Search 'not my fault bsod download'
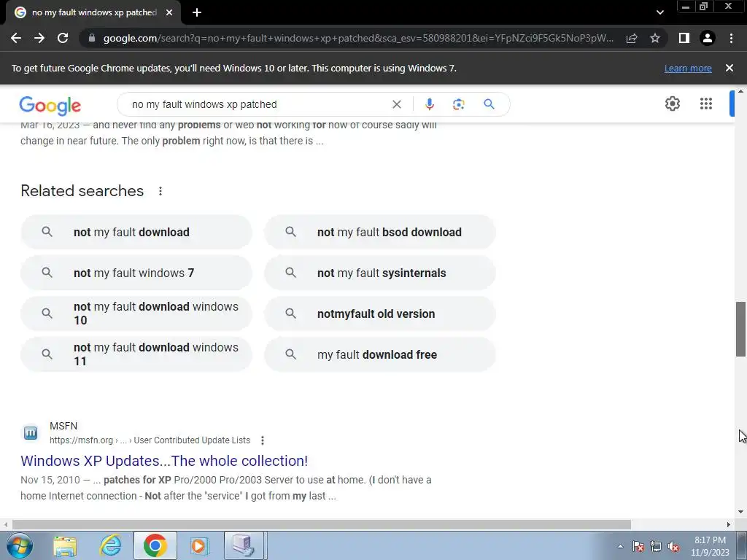The width and height of the screenshot is (747, 560). coord(380,232)
